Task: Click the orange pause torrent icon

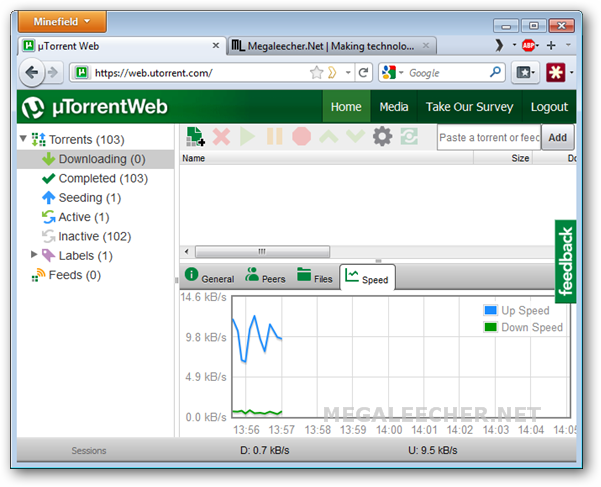Action: pos(274,136)
